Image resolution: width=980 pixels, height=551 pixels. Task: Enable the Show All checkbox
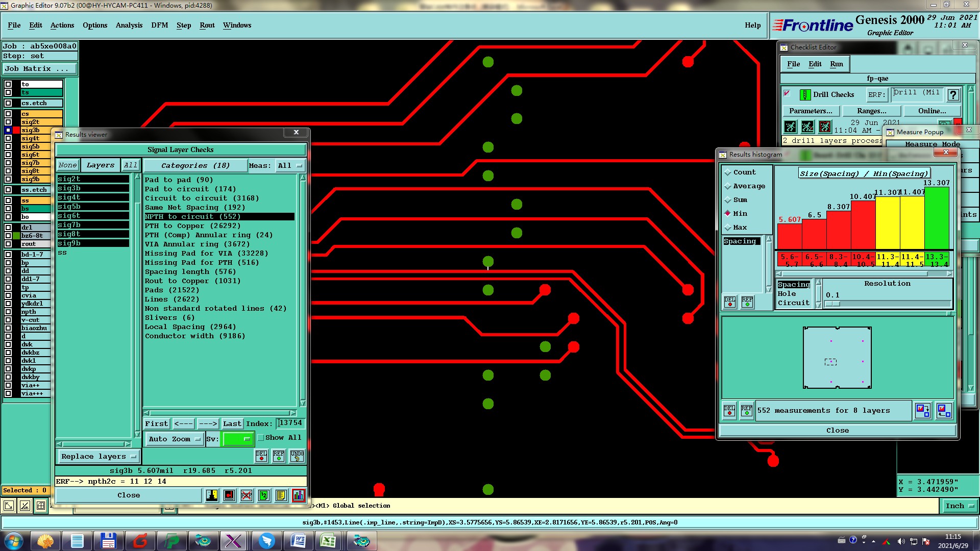[261, 438]
